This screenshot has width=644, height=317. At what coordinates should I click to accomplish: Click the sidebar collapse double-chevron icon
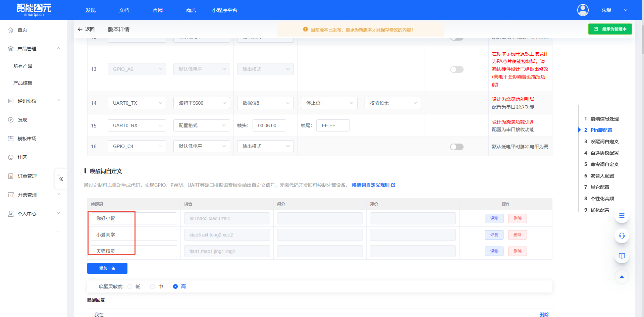coord(61,179)
